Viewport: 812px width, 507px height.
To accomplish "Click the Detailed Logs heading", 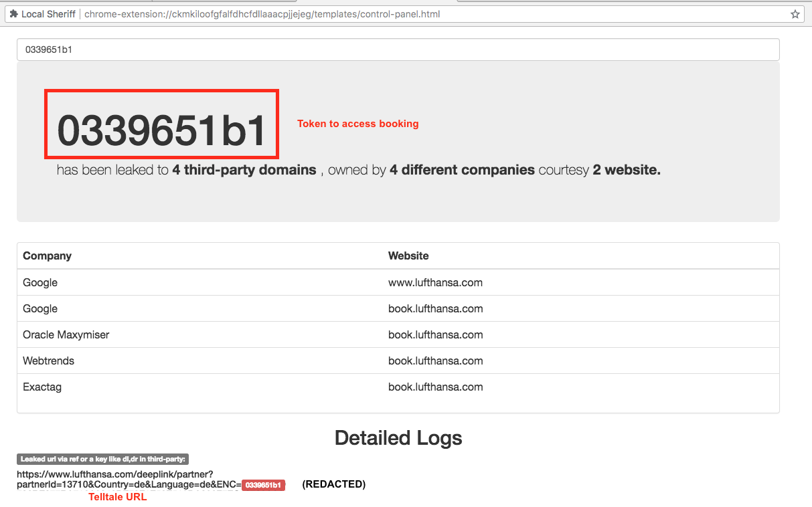I will [398, 438].
